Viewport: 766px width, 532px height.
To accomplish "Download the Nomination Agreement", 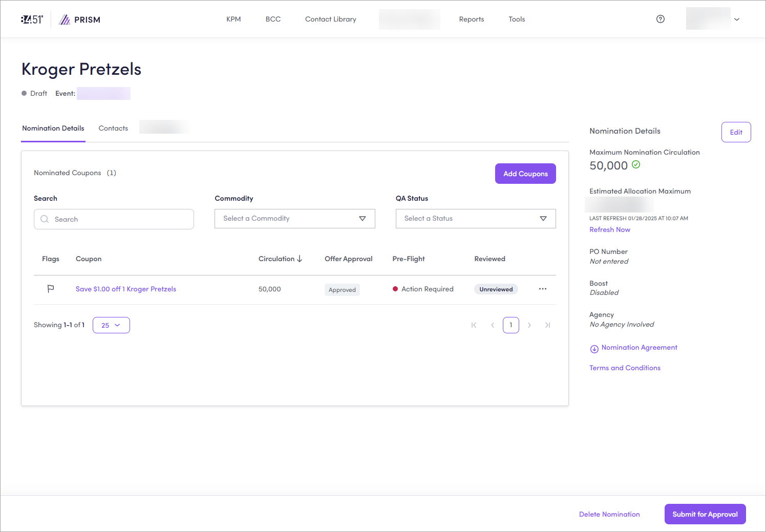I will point(633,348).
